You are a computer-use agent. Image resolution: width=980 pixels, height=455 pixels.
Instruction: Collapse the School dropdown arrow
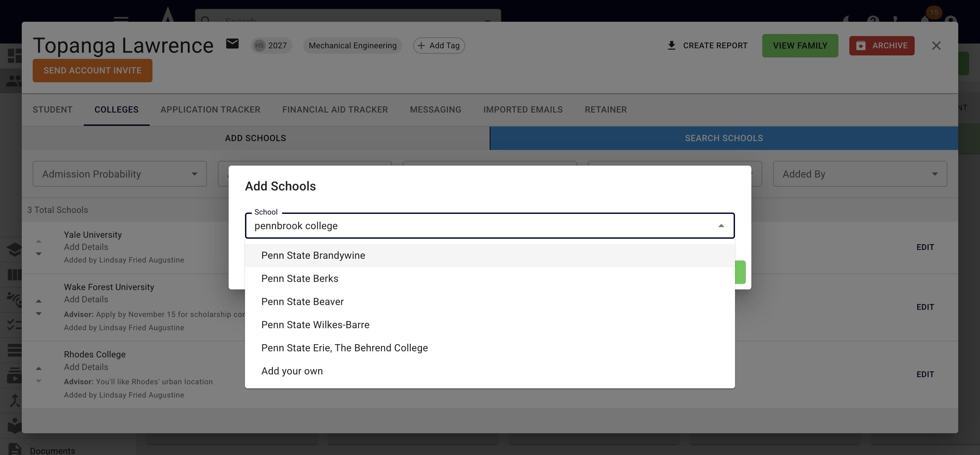click(x=721, y=226)
